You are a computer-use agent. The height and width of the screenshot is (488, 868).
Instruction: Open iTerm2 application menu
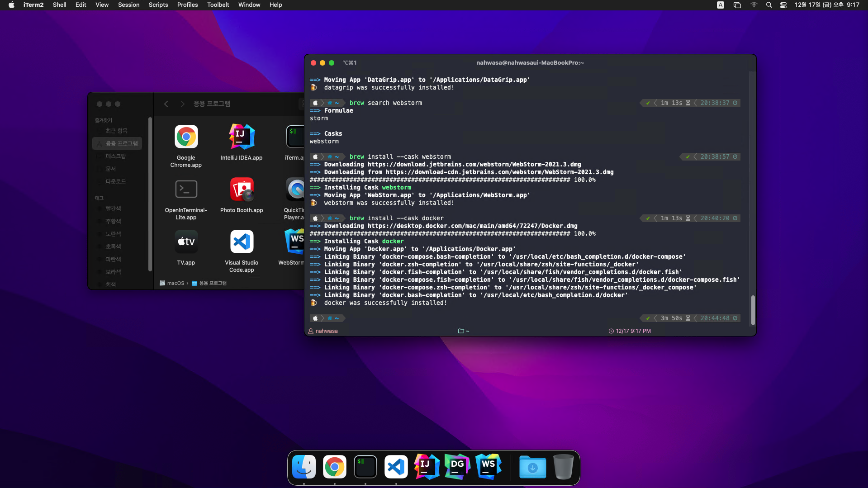pyautogui.click(x=33, y=5)
